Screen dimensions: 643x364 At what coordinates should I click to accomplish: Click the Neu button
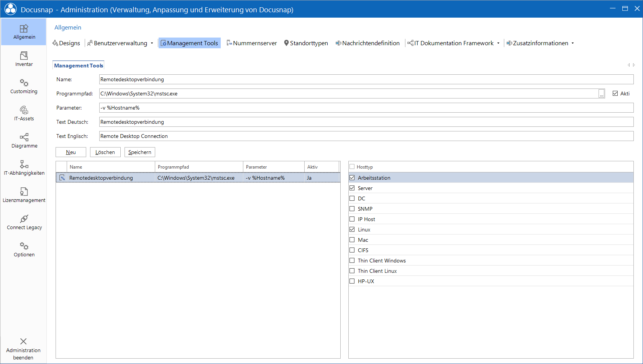pyautogui.click(x=71, y=152)
